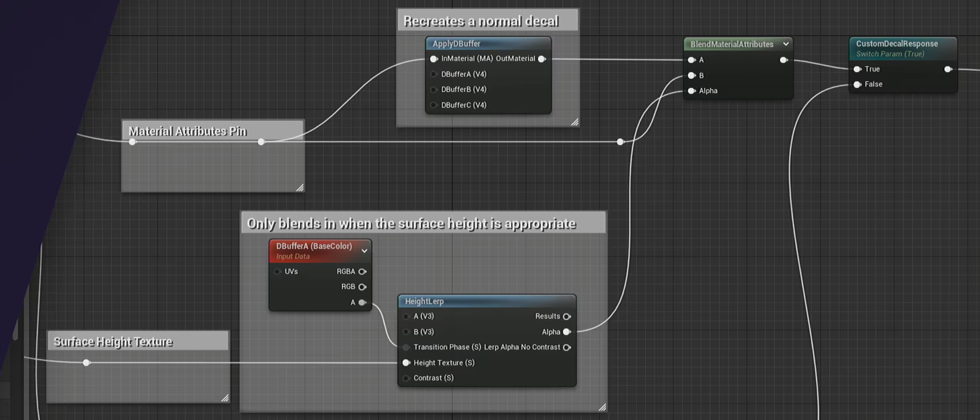Select input pin A on BlendMaterialAttributes
The height and width of the screenshot is (420, 980).
pyautogui.click(x=691, y=60)
